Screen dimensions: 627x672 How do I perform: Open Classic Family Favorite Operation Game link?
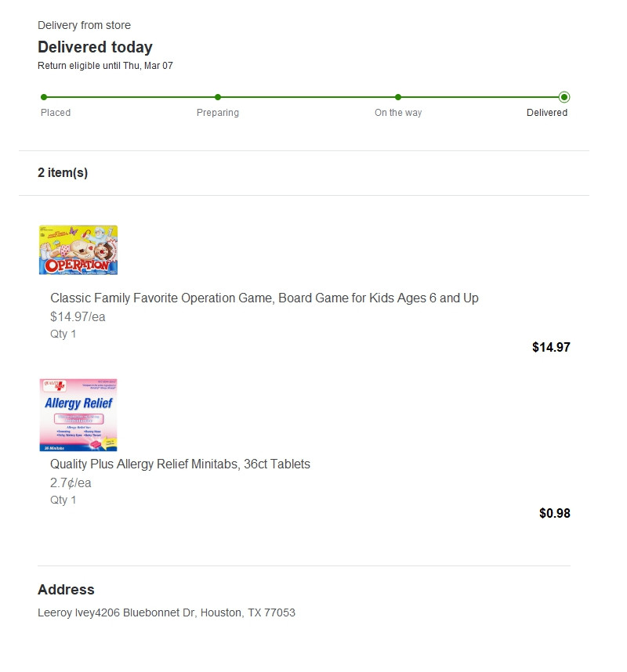[x=264, y=298]
